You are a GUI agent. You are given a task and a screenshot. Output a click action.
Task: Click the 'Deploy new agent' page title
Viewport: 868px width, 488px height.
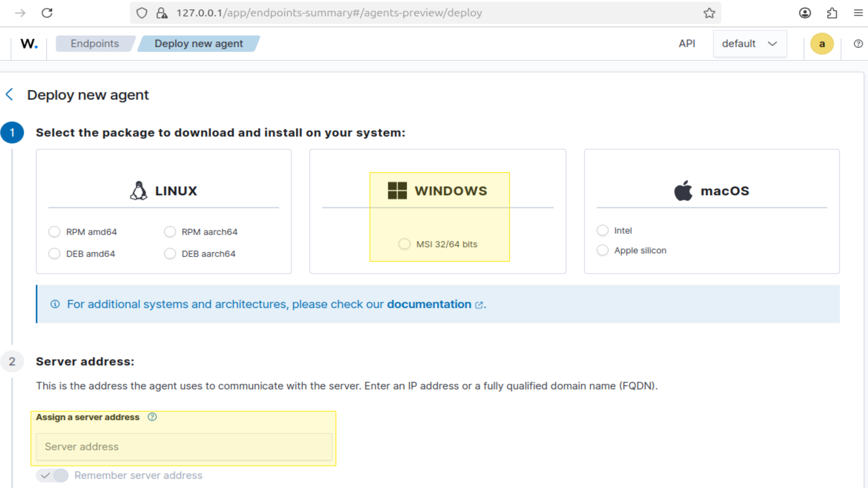pyautogui.click(x=88, y=95)
